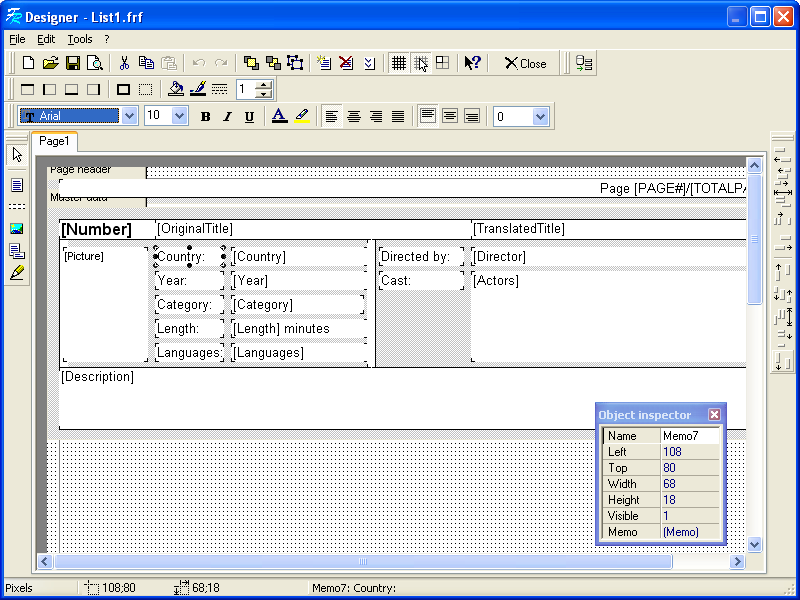Click the Cut scissors icon
800x600 pixels.
point(124,63)
